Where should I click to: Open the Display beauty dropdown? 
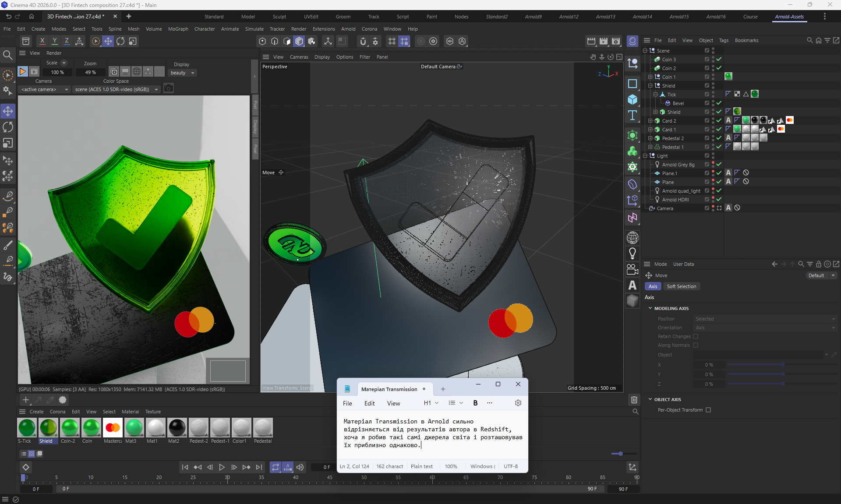182,73
